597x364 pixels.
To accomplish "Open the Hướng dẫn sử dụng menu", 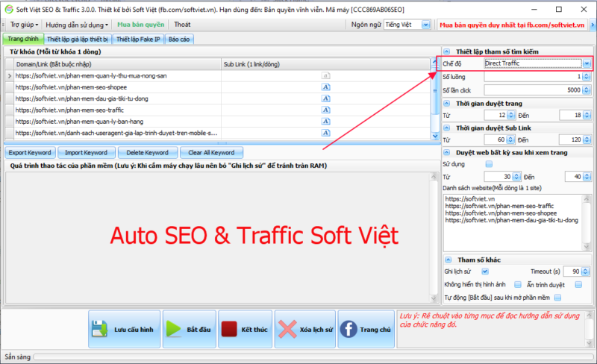I will tap(77, 25).
